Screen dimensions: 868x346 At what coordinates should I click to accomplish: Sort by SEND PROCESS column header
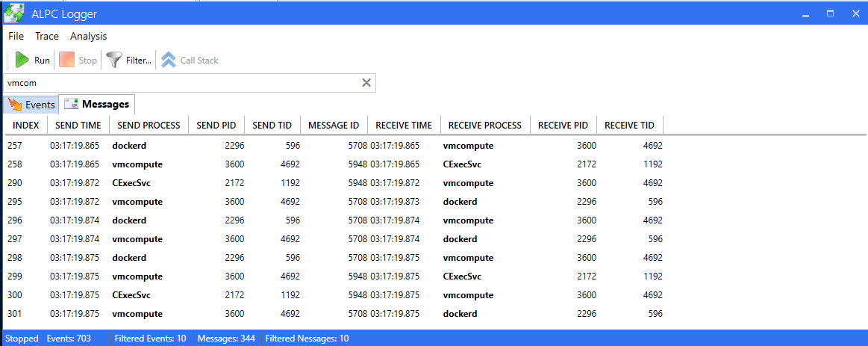(149, 126)
